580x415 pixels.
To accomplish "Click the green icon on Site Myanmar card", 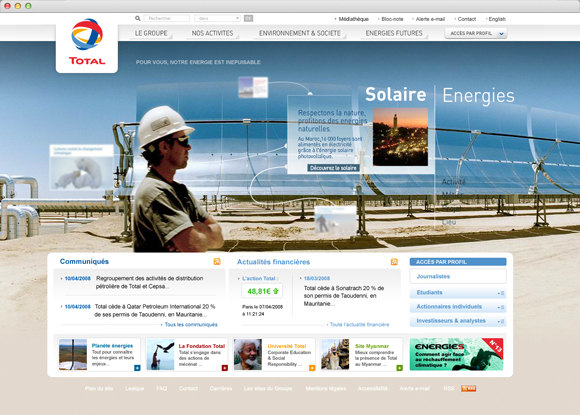I will (x=399, y=368).
